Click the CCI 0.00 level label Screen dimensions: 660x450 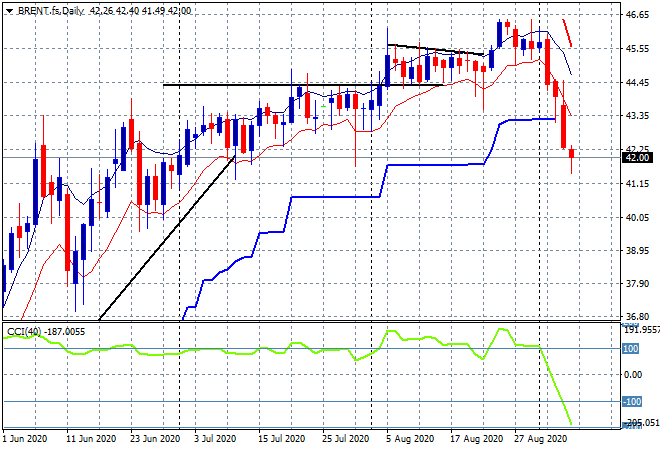coord(633,375)
